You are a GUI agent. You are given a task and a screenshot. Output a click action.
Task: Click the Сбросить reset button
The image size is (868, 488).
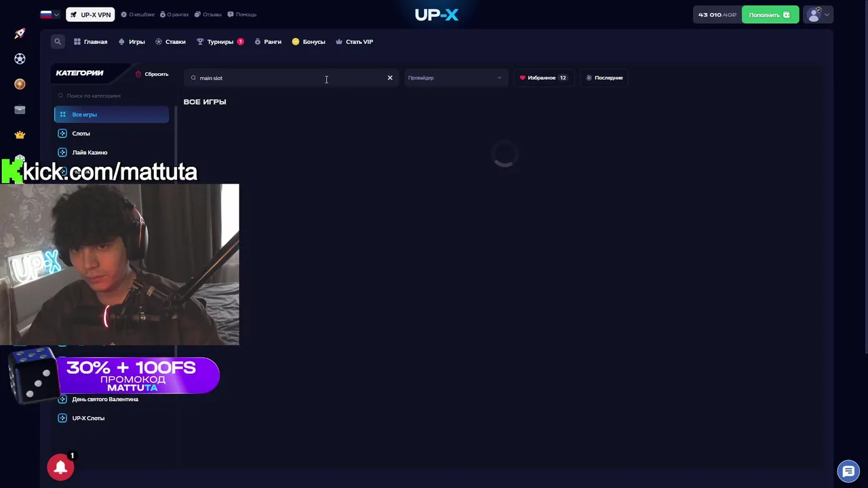[x=152, y=74]
